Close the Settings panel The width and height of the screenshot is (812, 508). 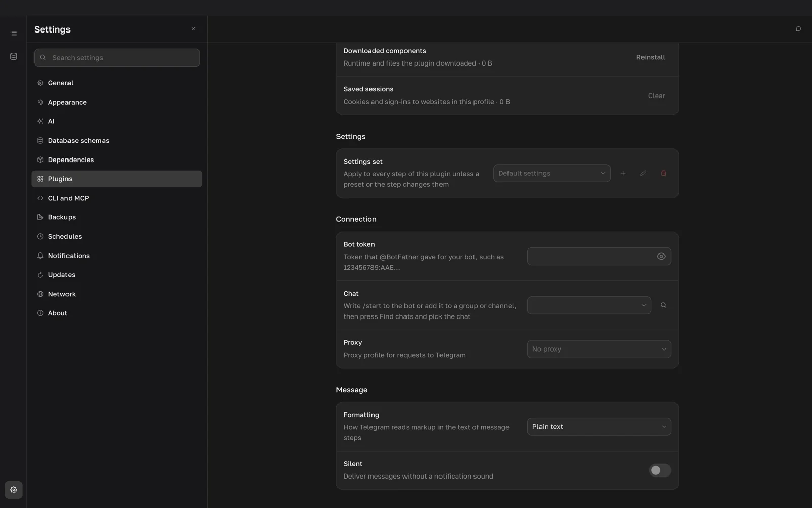point(193,29)
